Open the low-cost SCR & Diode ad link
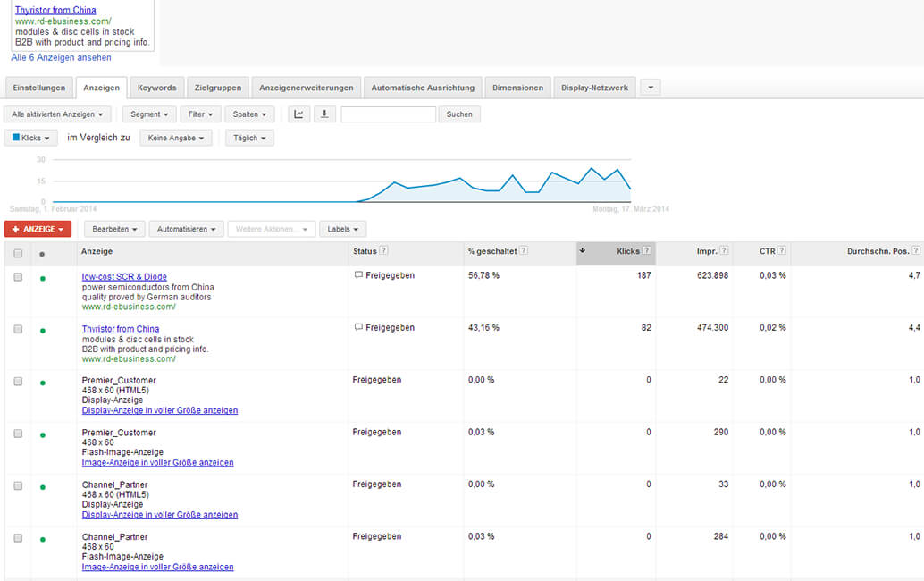Screen dimensions: 924x581 [124, 277]
